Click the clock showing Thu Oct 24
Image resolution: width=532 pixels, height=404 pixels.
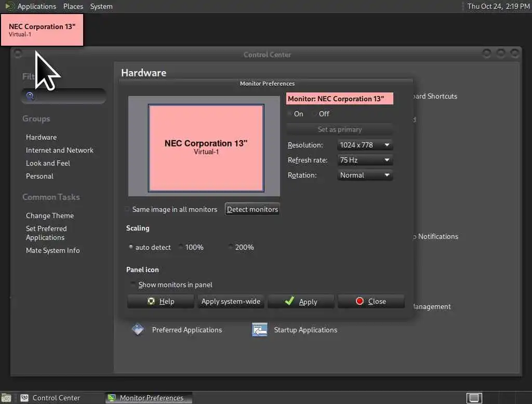point(498,6)
